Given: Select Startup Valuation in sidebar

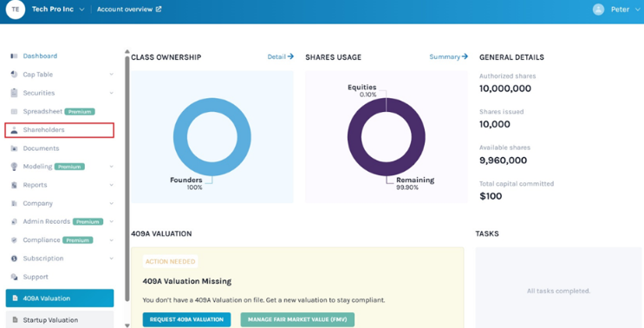Looking at the screenshot, I should coord(60,320).
